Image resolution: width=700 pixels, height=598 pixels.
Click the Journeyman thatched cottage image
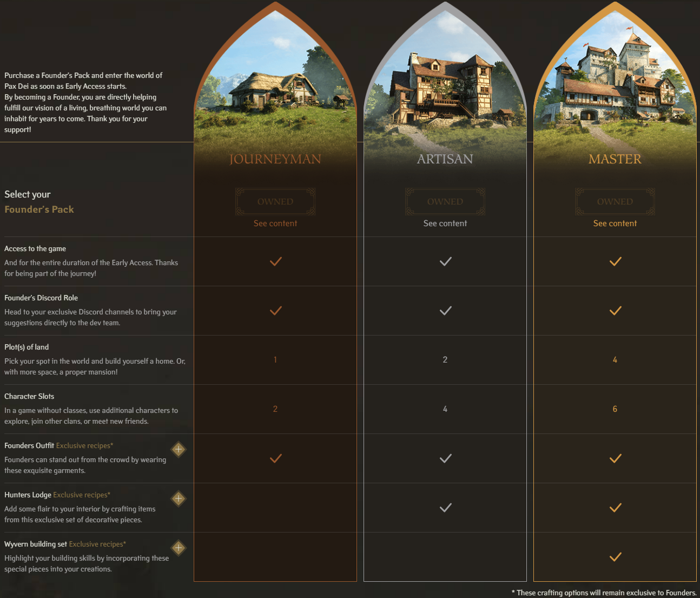(x=275, y=92)
